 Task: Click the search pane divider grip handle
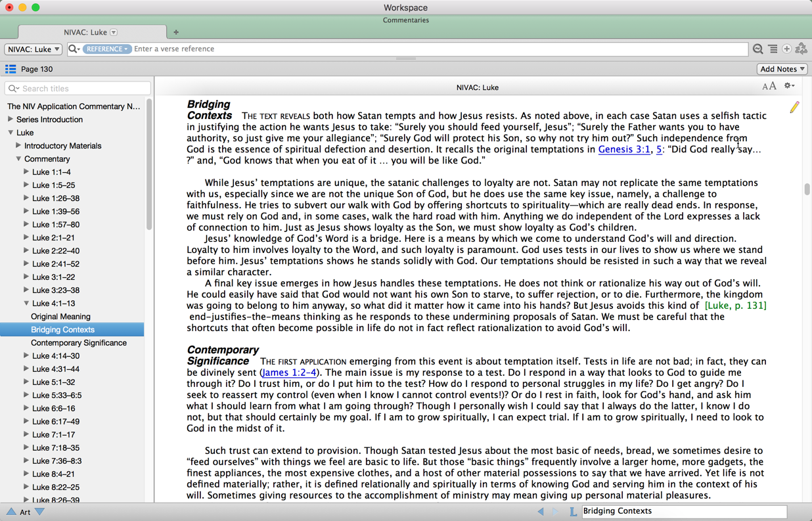point(406,59)
